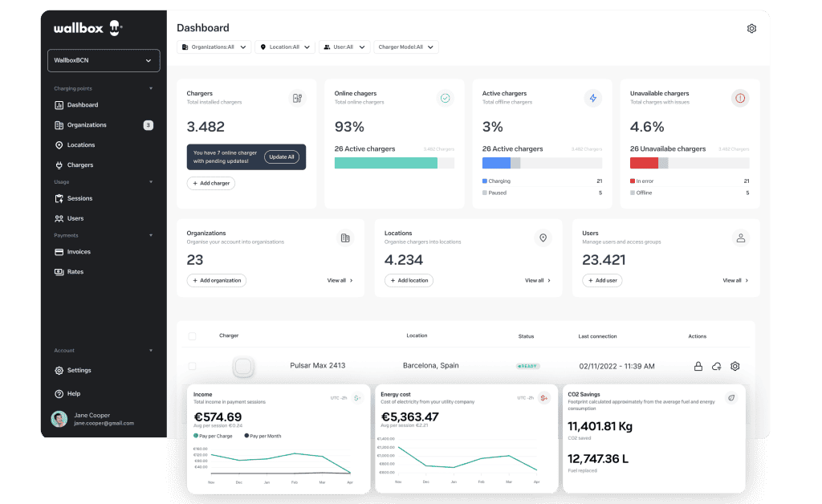Click the lock icon for Pulsar Max 2413
This screenshot has width=822, height=504.
click(698, 367)
